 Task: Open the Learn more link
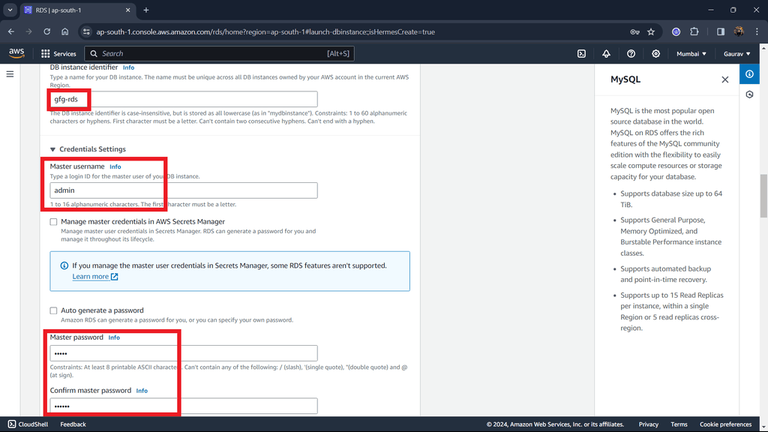tap(95, 276)
